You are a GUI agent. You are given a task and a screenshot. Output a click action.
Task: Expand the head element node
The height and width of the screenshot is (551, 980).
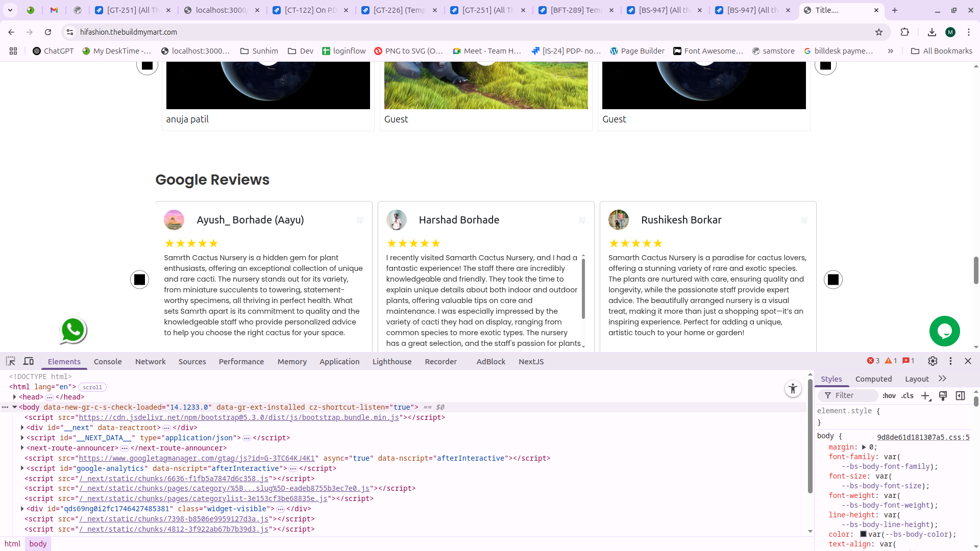coord(15,397)
